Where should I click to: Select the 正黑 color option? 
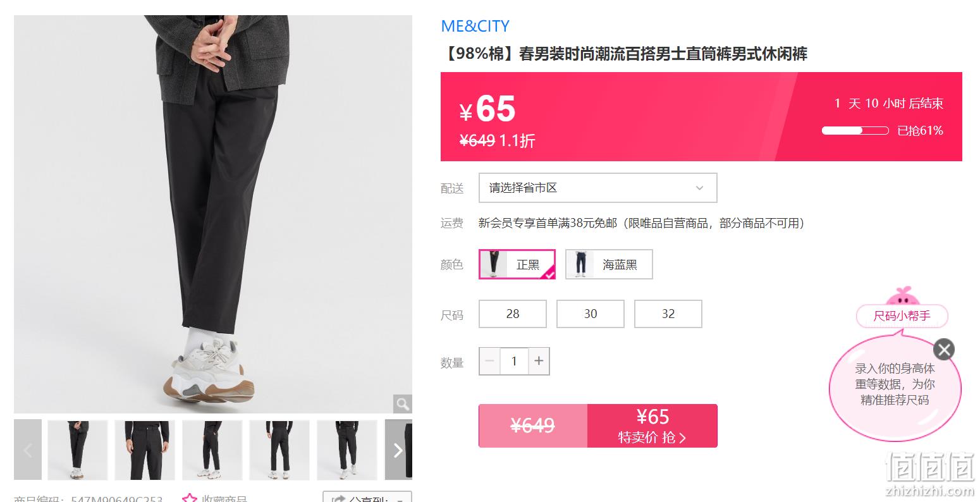pos(517,264)
